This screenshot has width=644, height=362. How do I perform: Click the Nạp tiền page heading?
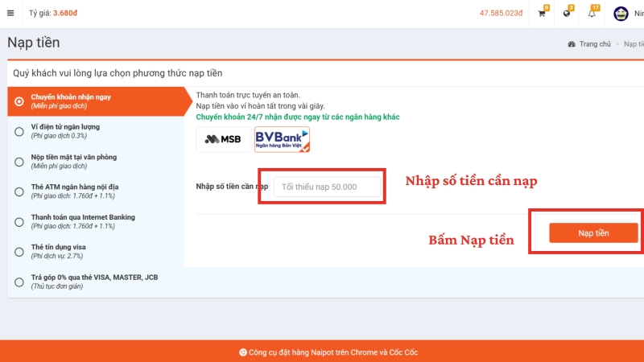coord(34,43)
